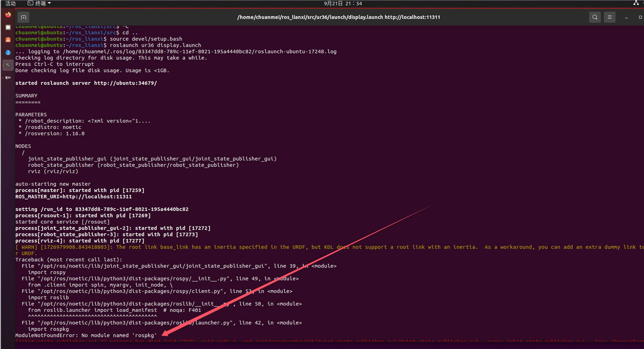The height and width of the screenshot is (349, 644).
Task: Open the Files file manager from the dock
Action: coord(8,27)
